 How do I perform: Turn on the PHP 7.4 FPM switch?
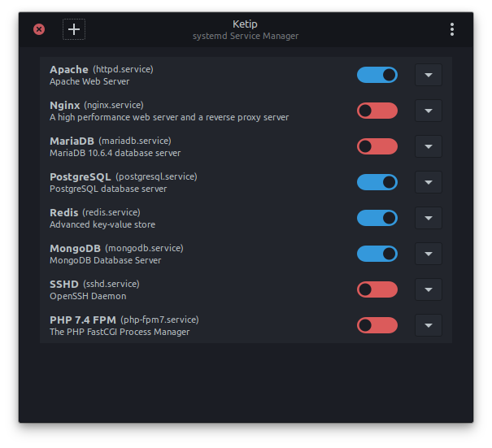click(x=377, y=325)
